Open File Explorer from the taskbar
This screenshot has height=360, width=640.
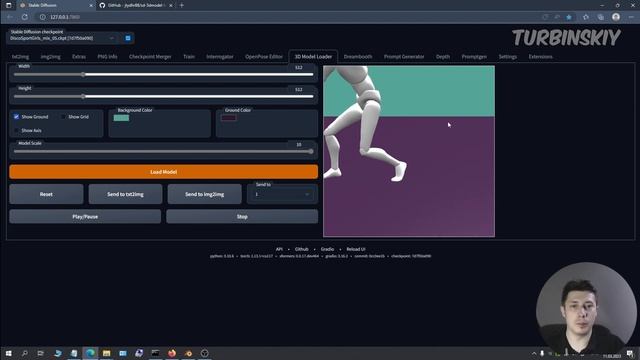[x=107, y=353]
